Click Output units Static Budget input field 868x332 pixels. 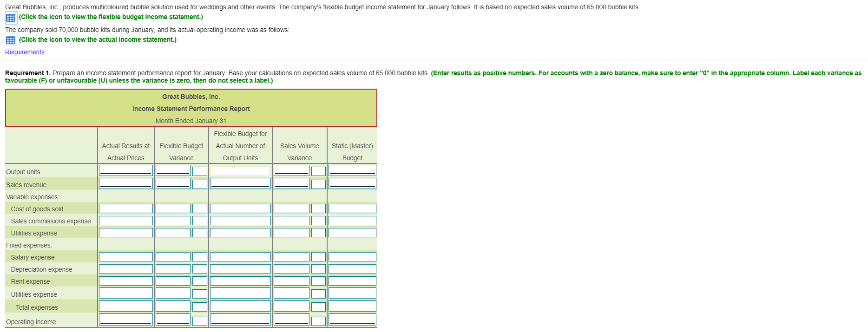point(352,170)
